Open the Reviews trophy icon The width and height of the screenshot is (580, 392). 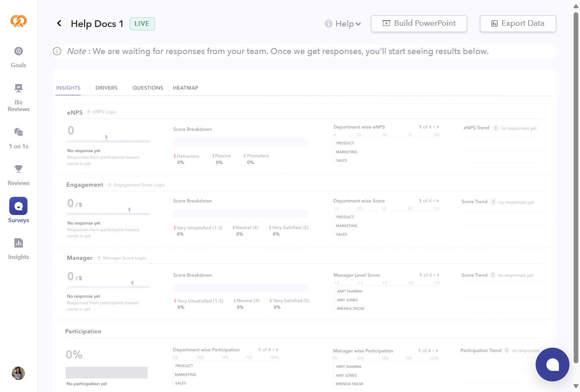pos(19,169)
